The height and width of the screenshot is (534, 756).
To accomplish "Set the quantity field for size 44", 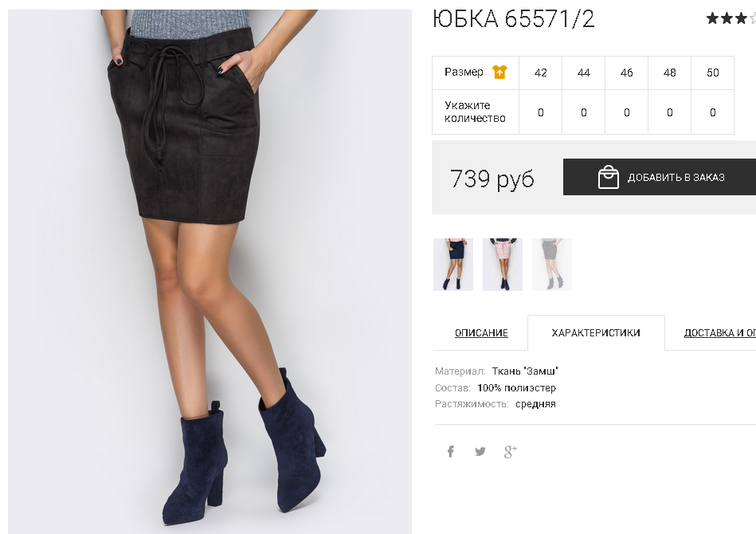I will [x=583, y=112].
